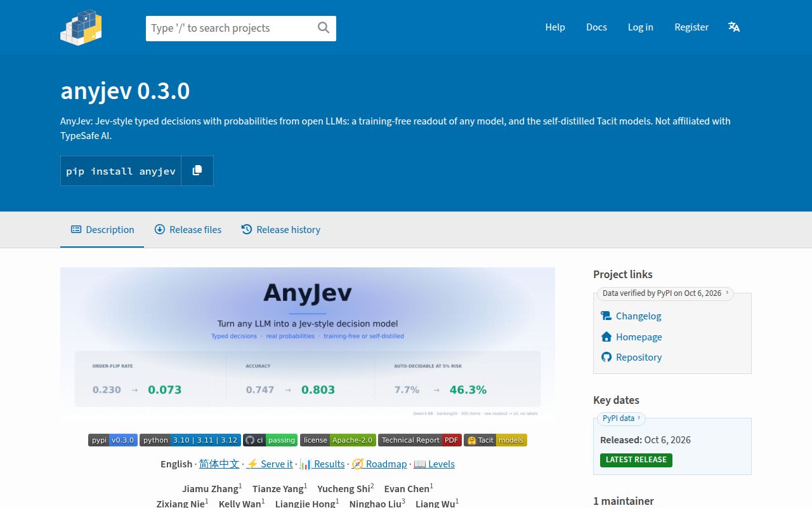
Task: Open the Help page
Action: point(555,27)
